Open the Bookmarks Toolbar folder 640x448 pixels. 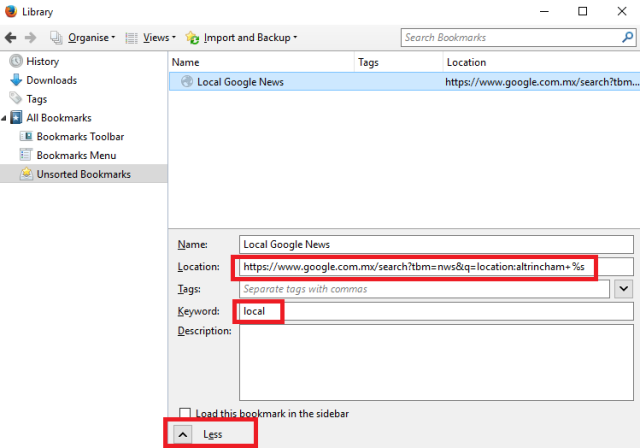pos(80,136)
